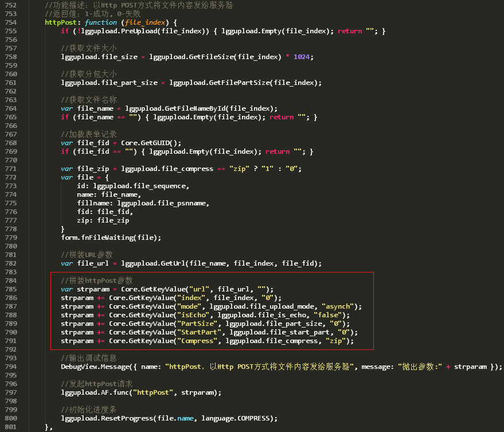Screen dimensions: 504x432
Task: Click 'fid: file_fid,' on line 776
Action: click(x=105, y=212)
